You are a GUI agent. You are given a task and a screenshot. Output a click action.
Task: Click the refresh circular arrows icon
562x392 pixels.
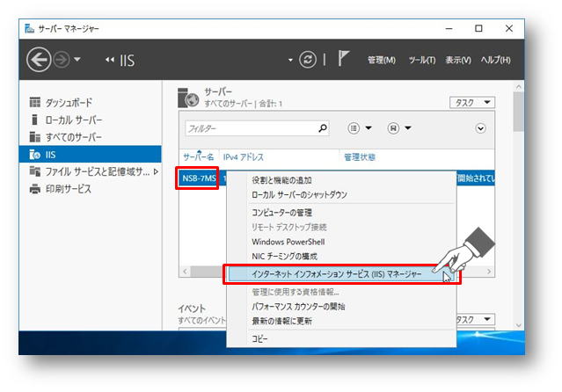pos(308,60)
